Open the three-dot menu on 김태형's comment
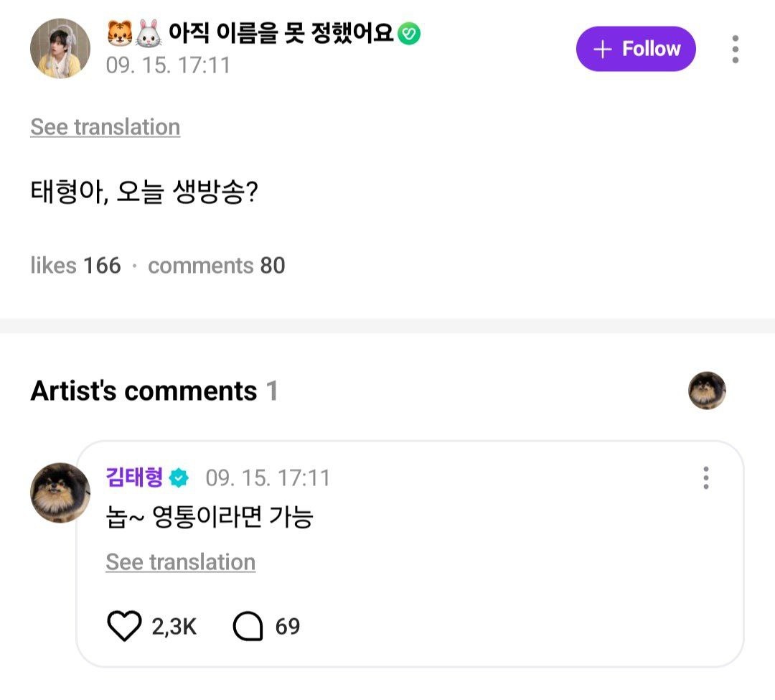The height and width of the screenshot is (700, 775). click(706, 478)
